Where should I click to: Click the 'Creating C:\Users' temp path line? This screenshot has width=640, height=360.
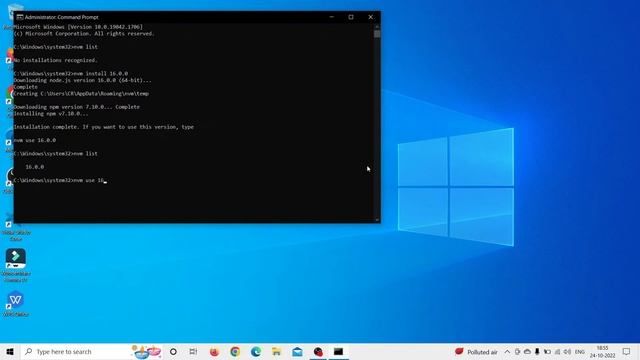click(81, 93)
